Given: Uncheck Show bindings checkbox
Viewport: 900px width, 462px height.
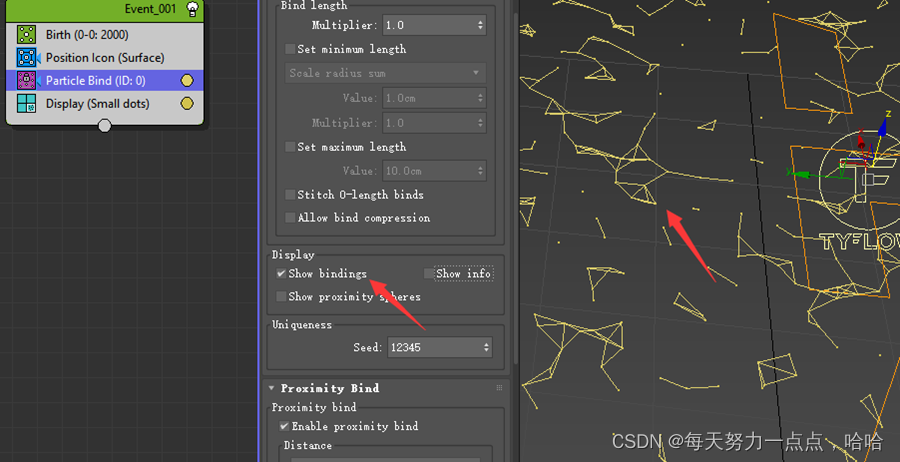Looking at the screenshot, I should [281, 274].
